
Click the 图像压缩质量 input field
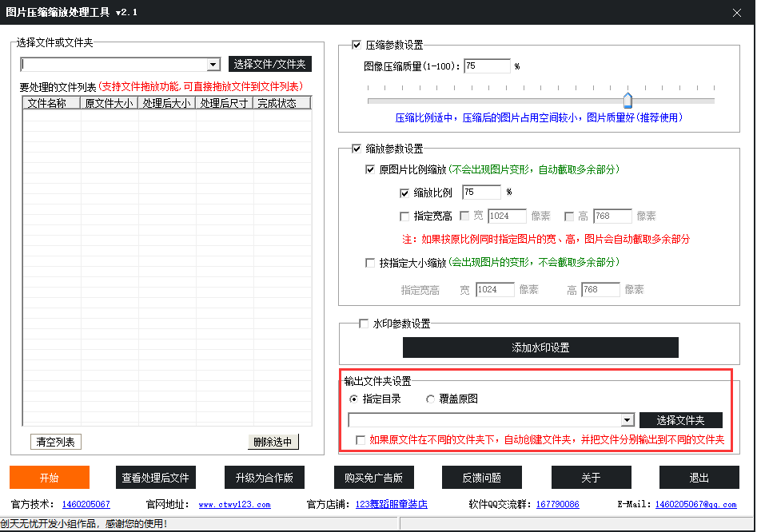point(486,66)
